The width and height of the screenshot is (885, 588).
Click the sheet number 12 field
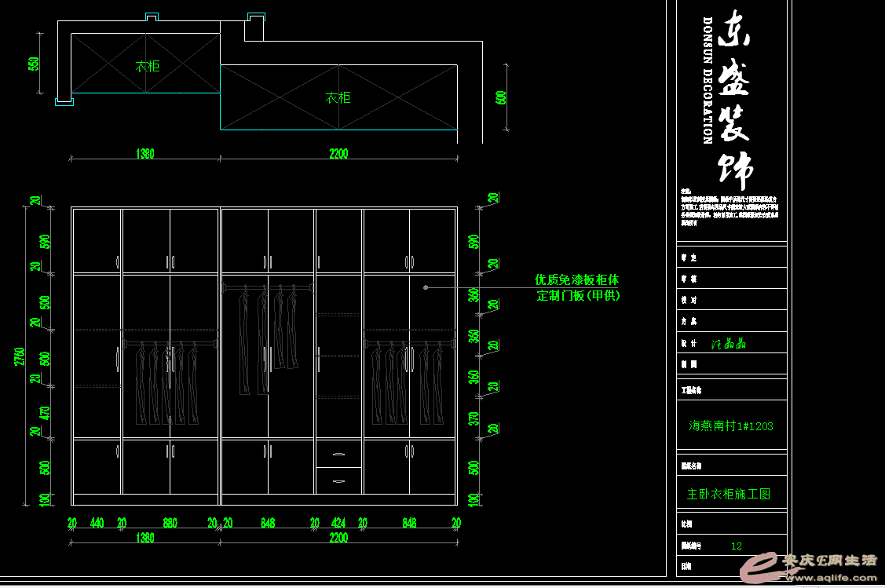(736, 546)
